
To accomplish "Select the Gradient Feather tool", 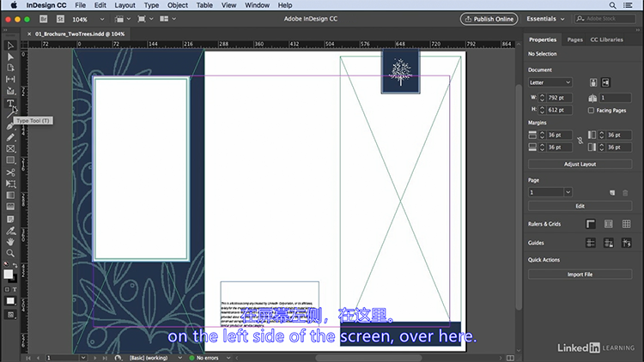I will pos(10,207).
